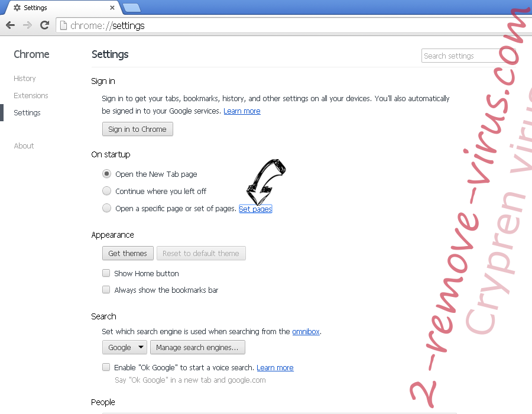Click 'Reset to default theme' button
Image resolution: width=532 pixels, height=414 pixels.
pos(201,253)
